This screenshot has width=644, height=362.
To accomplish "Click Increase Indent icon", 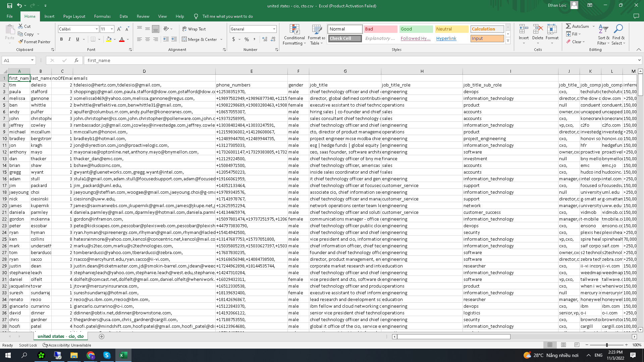I will click(x=174, y=40).
